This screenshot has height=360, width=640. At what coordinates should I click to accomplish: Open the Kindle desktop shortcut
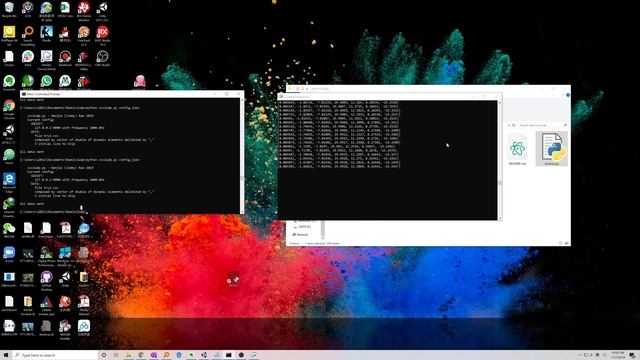click(x=46, y=32)
